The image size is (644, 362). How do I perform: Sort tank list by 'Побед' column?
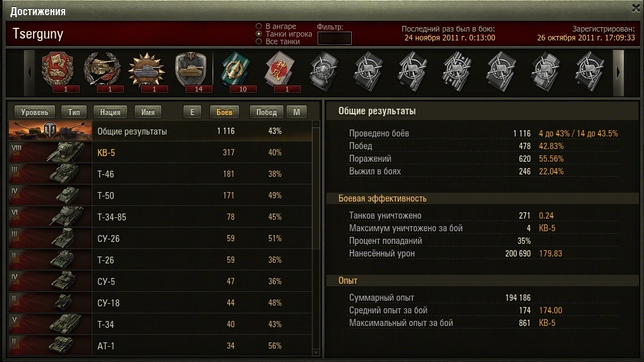tap(266, 112)
